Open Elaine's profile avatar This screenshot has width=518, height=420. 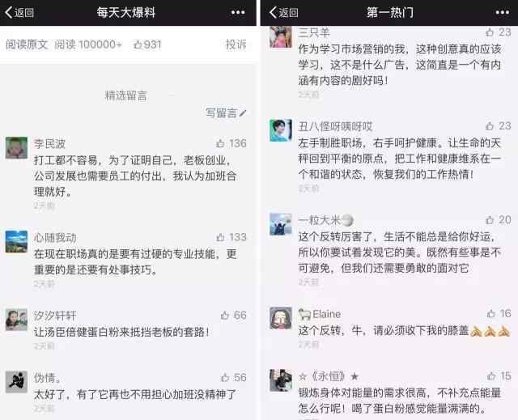click(281, 318)
